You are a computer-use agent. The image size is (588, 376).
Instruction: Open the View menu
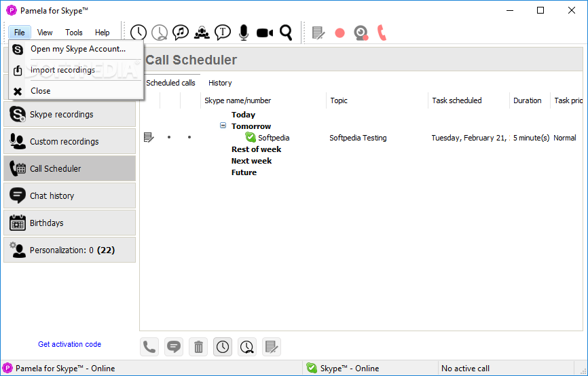[45, 33]
